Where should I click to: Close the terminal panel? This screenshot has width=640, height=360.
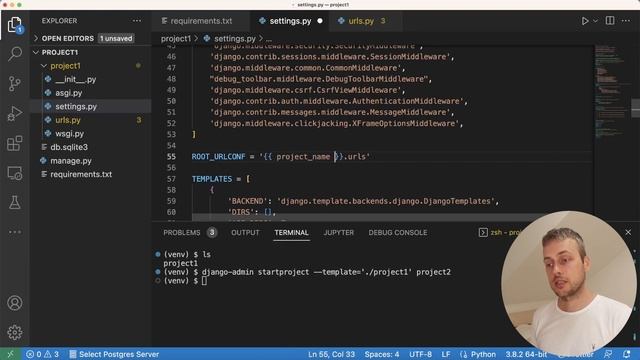[x=628, y=232]
